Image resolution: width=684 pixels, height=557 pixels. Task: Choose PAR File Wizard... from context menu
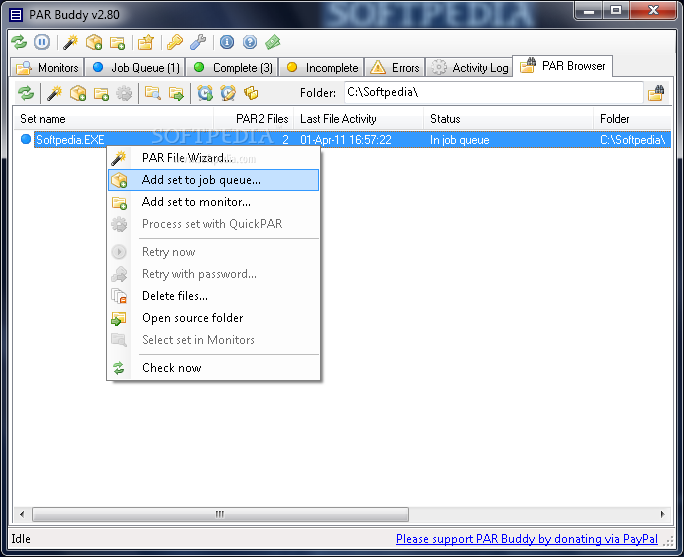point(214,158)
